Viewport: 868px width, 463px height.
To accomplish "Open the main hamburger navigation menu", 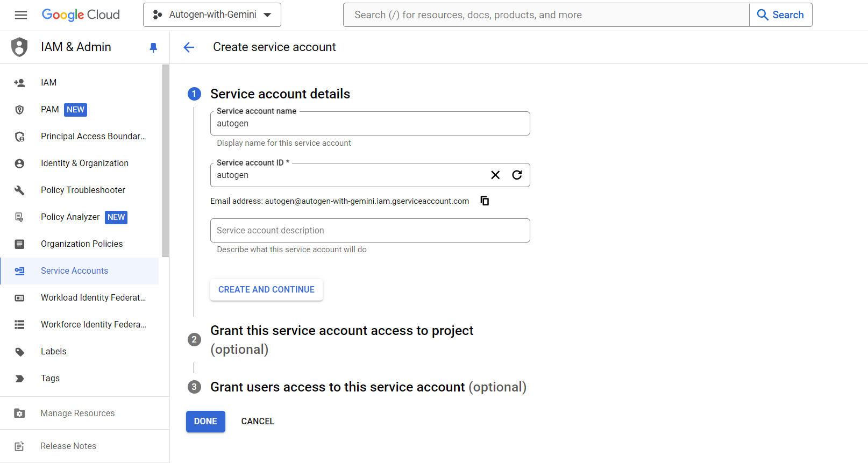I will tap(21, 15).
